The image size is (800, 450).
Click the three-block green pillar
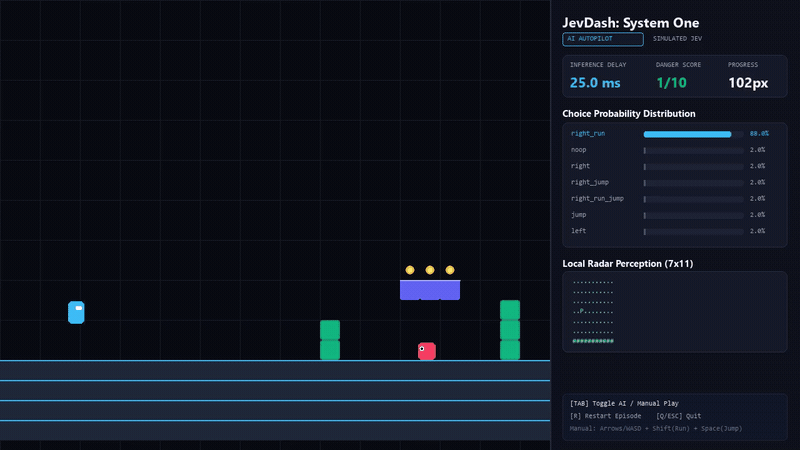tap(510, 330)
